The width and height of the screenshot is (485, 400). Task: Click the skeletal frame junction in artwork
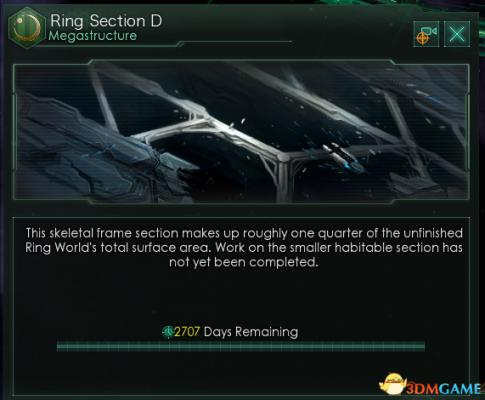tap(283, 157)
